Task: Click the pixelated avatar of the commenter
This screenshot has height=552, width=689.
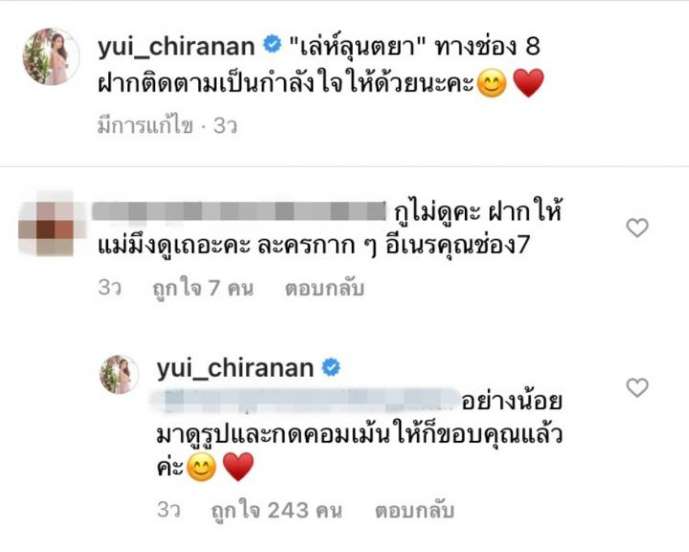Action: click(52, 223)
